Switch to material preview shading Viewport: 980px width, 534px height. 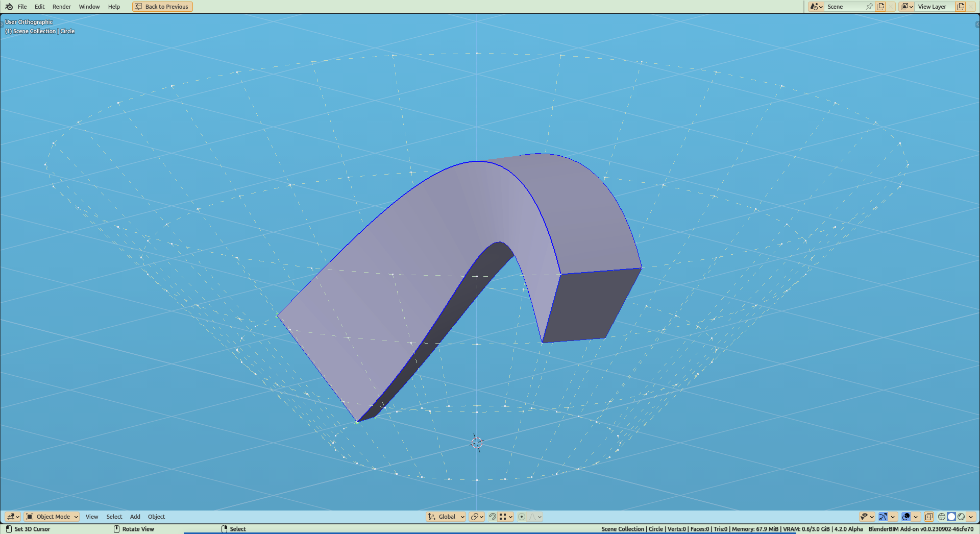click(961, 517)
